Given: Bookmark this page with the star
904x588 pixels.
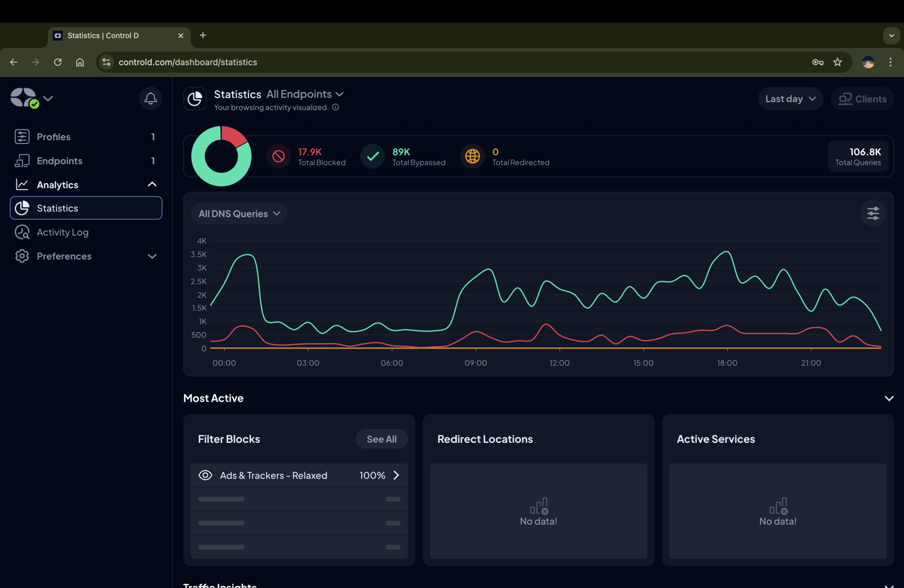Looking at the screenshot, I should click(x=838, y=62).
